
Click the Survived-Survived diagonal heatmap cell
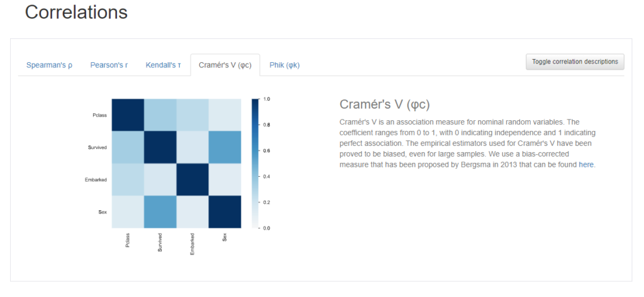coord(160,147)
